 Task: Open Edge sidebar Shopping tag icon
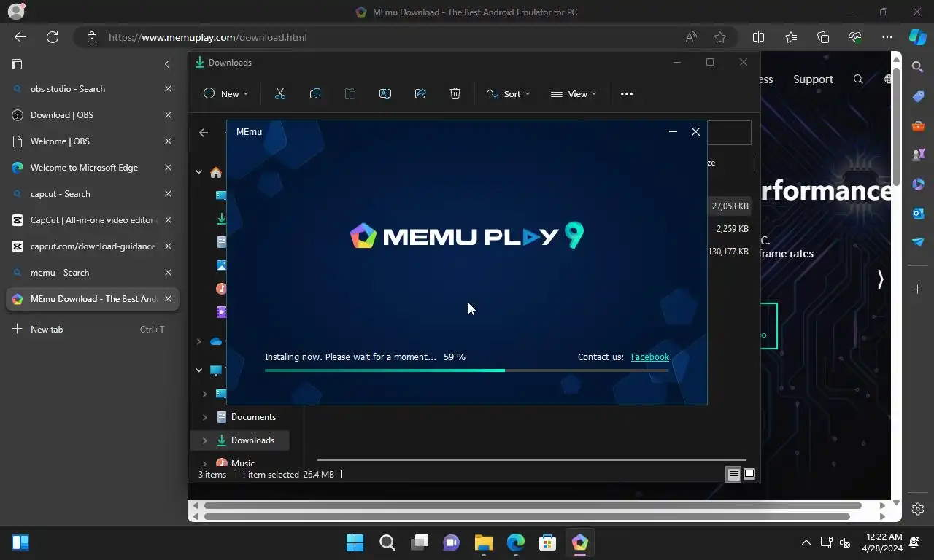coord(918,96)
